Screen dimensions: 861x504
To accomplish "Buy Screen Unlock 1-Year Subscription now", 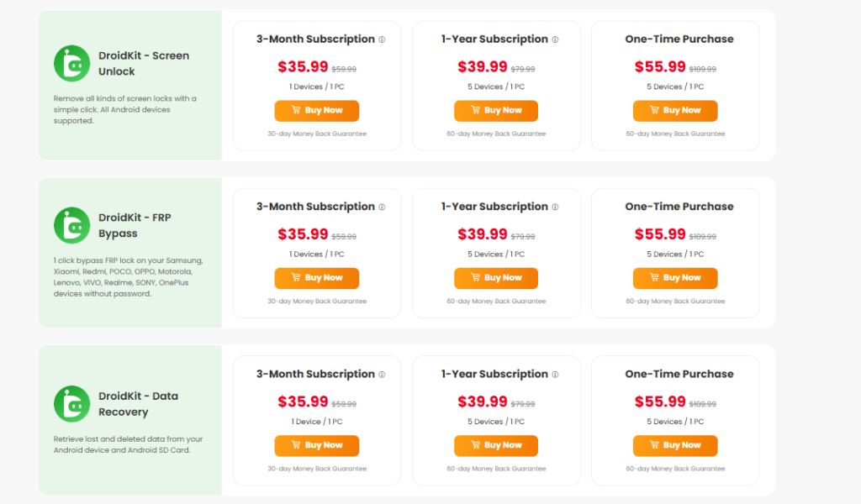I will pos(496,111).
